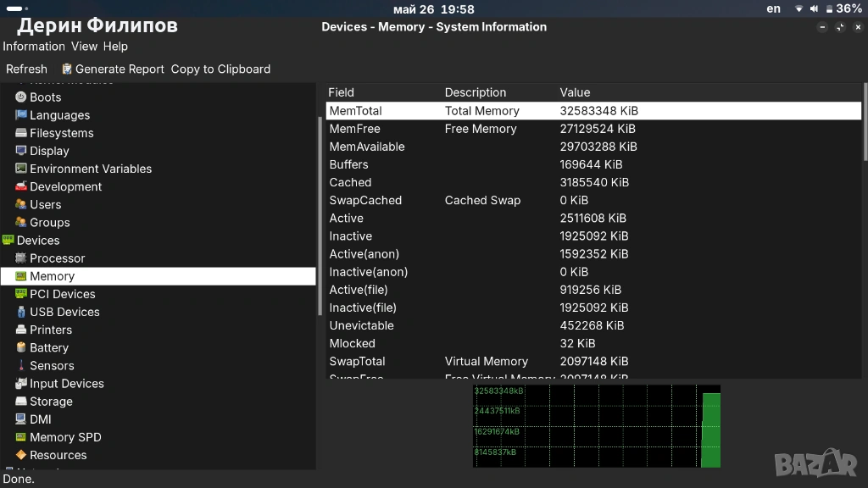Select the Users group icon

(21, 204)
